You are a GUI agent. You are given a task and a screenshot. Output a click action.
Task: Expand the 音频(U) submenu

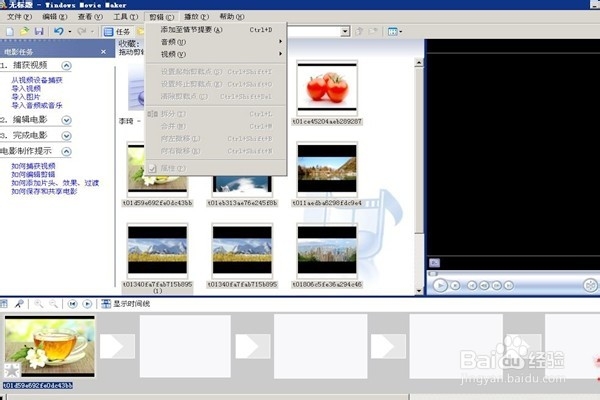coord(216,42)
